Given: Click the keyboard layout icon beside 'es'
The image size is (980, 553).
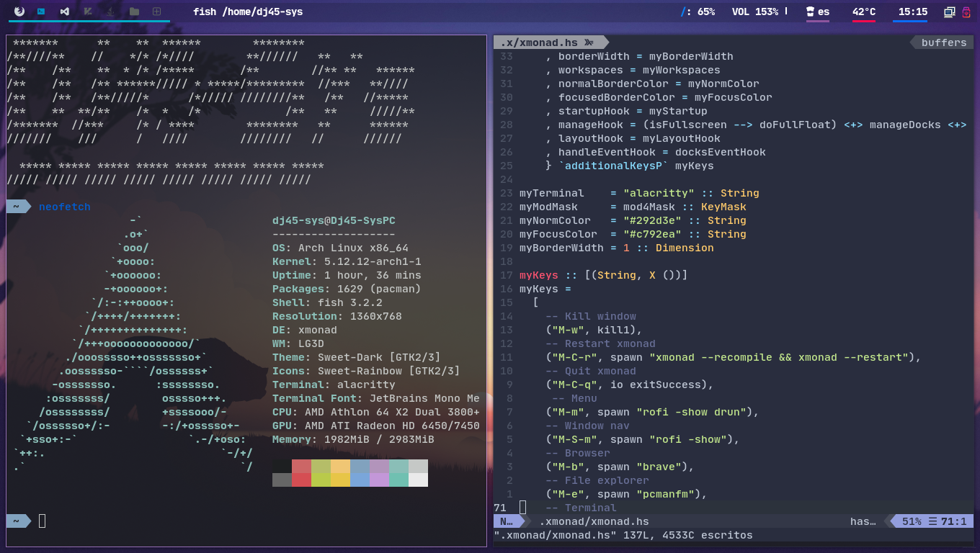Looking at the screenshot, I should tap(811, 12).
